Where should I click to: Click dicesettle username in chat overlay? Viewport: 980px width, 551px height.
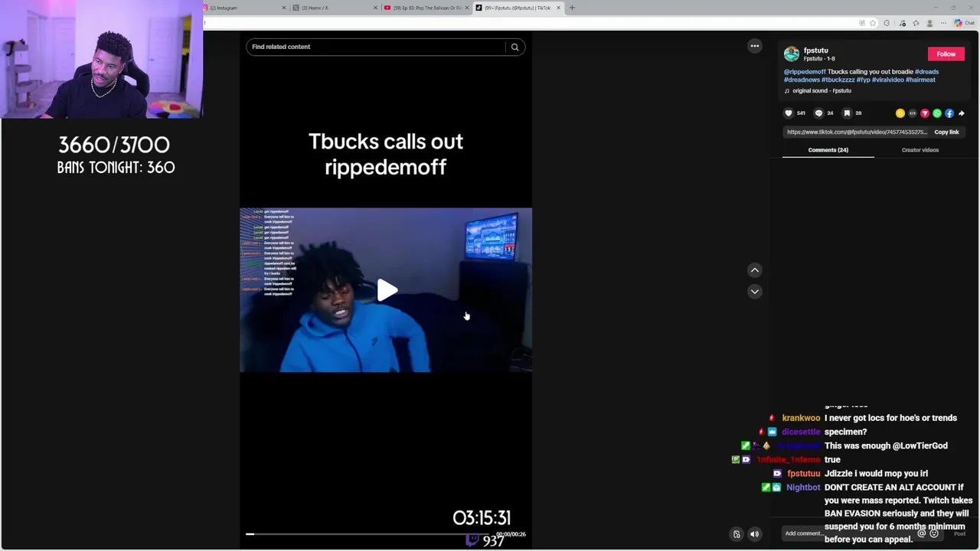coord(801,432)
